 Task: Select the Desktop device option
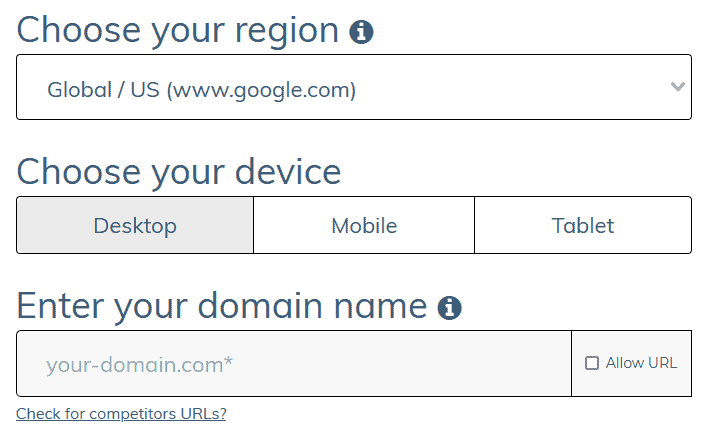coord(135,225)
